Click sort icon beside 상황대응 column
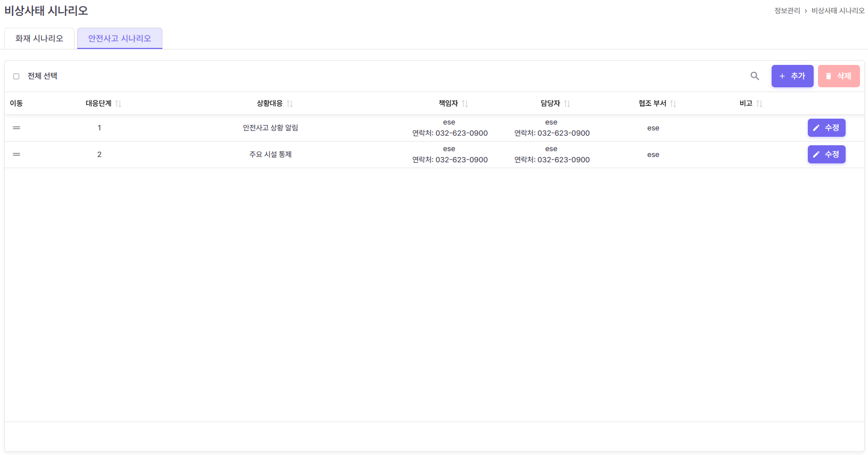 (x=290, y=104)
